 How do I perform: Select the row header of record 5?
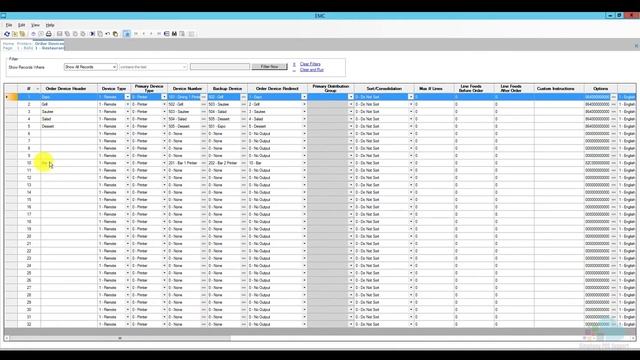click(11, 126)
